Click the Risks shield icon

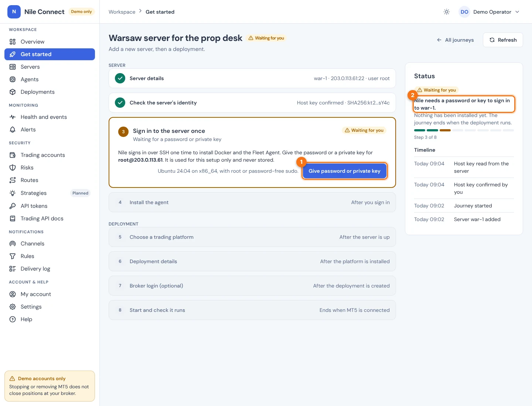click(13, 168)
